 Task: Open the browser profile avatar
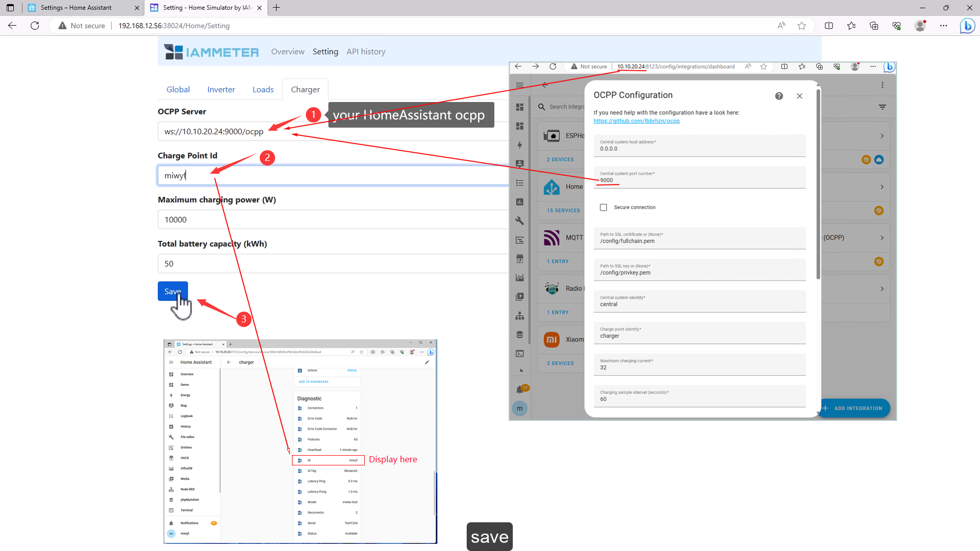pyautogui.click(x=920, y=26)
